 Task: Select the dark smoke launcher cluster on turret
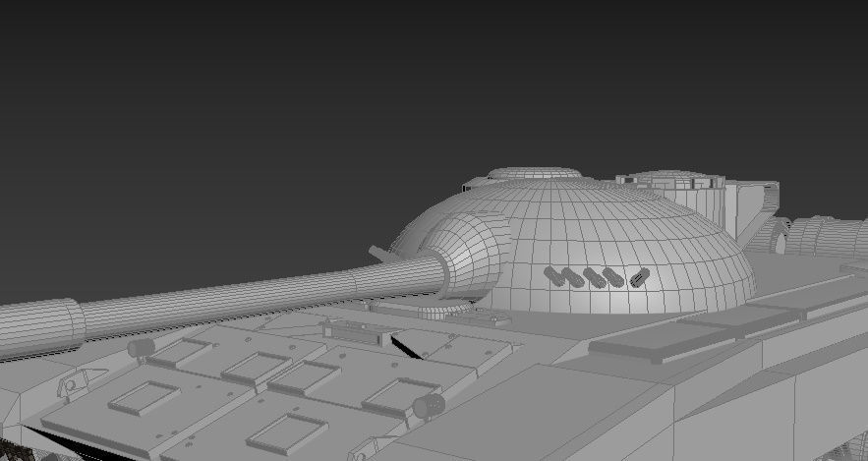(x=597, y=277)
